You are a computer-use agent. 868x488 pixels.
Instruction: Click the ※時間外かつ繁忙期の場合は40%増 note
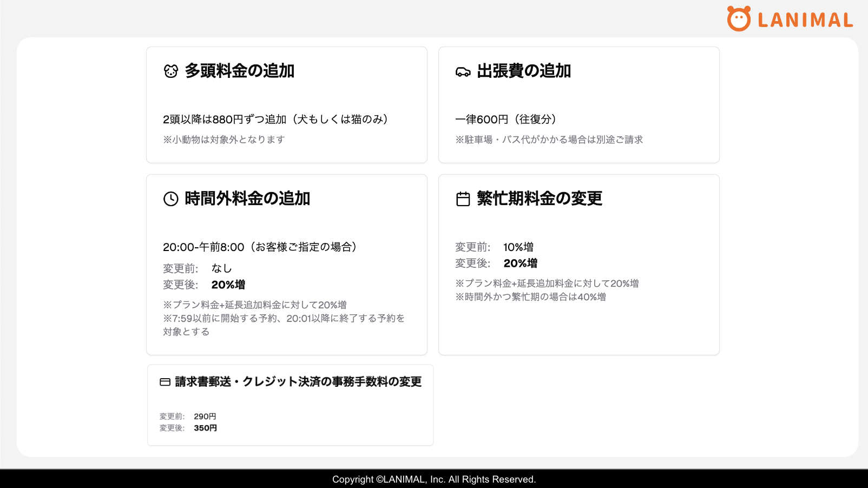tap(530, 297)
